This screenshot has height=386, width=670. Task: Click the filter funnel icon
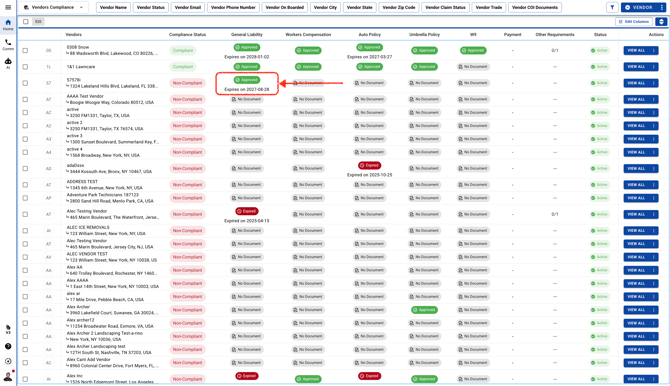612,7
